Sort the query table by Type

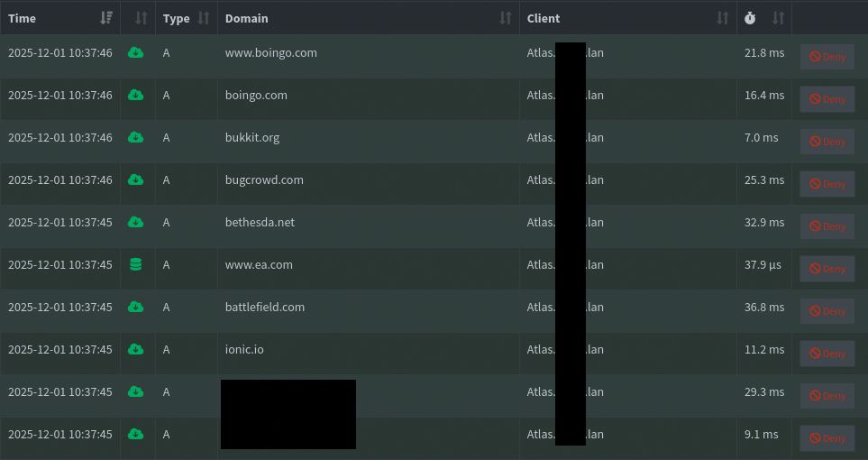coord(203,18)
